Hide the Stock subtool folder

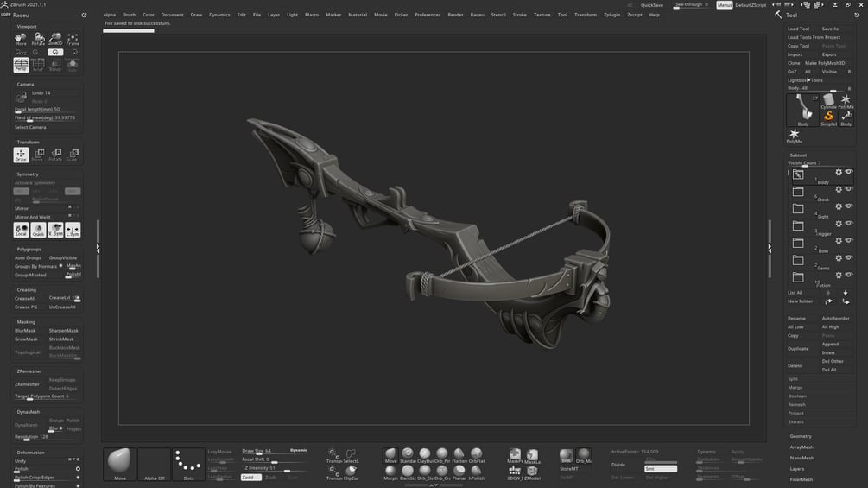pos(849,189)
